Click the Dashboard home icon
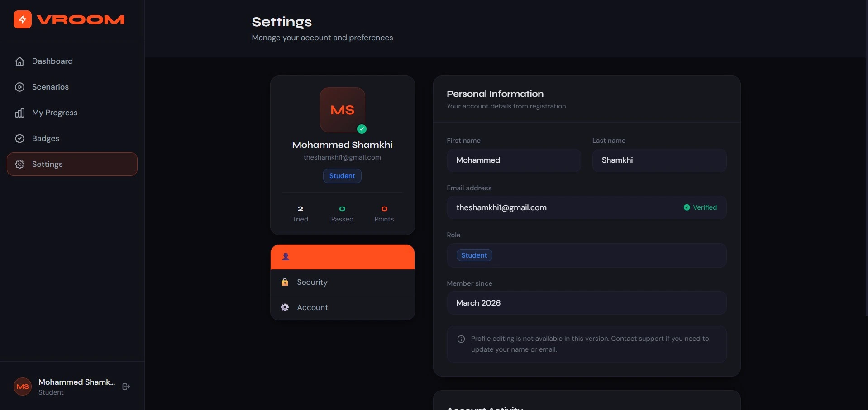The height and width of the screenshot is (410, 868). pos(19,61)
